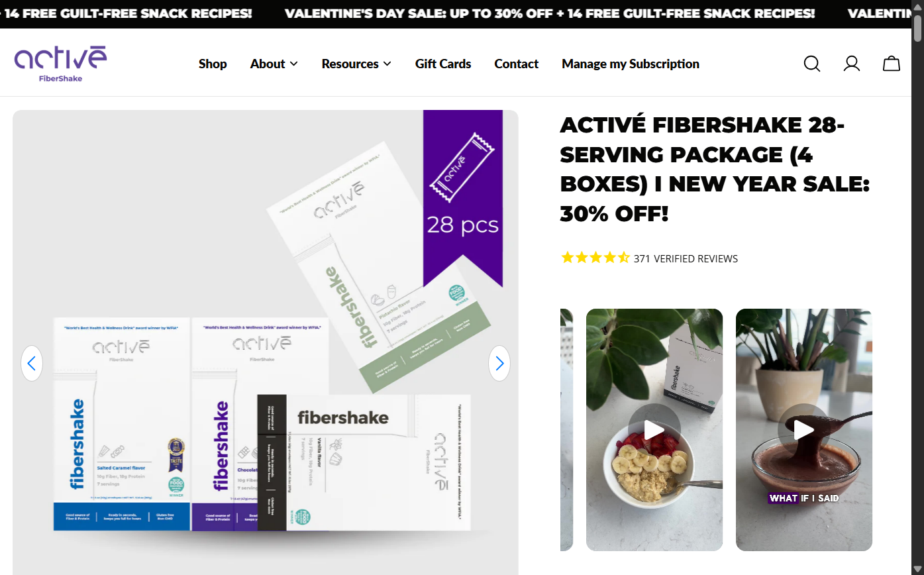Click the Activé FiberShake logo
This screenshot has height=575, width=924.
point(60,64)
